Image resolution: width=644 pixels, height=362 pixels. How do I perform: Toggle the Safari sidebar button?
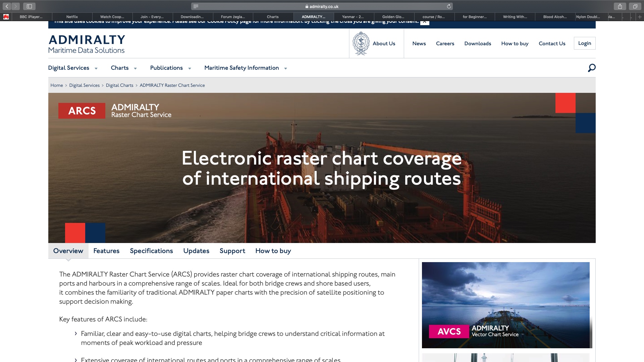click(29, 6)
